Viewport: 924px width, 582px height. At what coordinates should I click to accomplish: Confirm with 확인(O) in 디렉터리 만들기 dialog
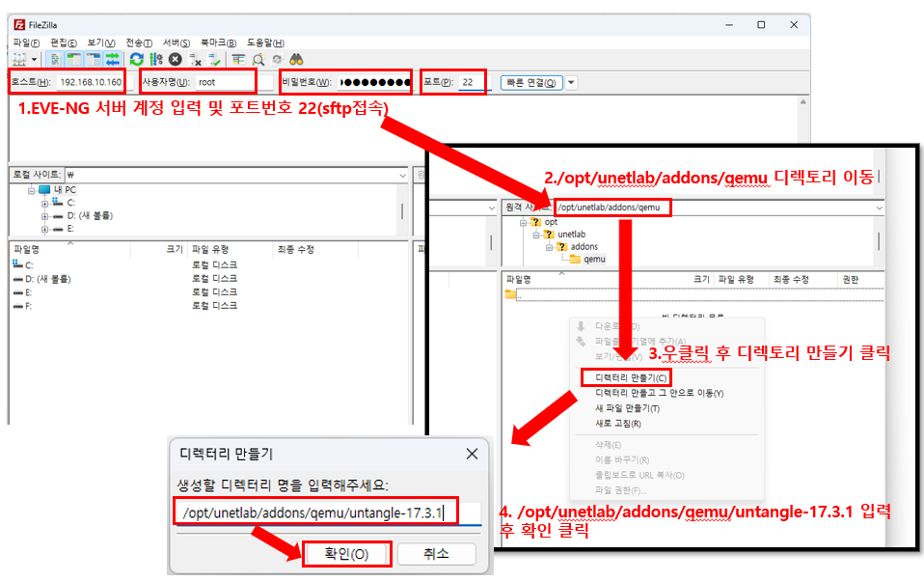point(346,554)
